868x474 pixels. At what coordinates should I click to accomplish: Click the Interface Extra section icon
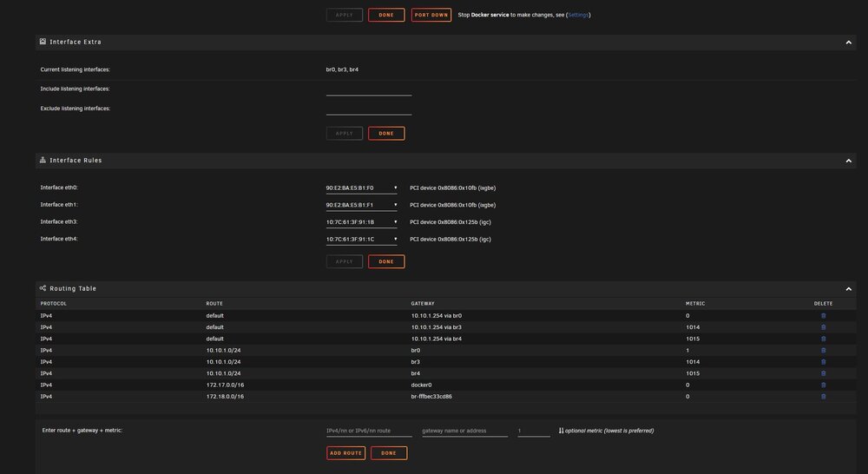tap(43, 42)
